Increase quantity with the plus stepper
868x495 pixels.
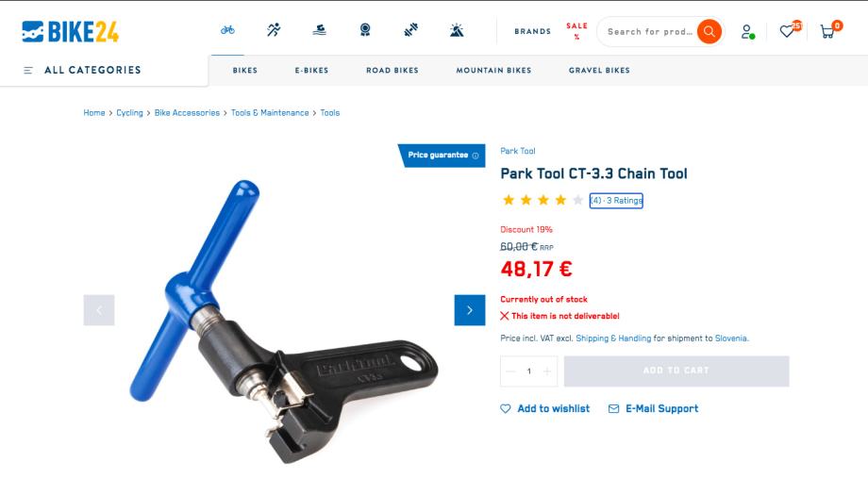point(547,371)
